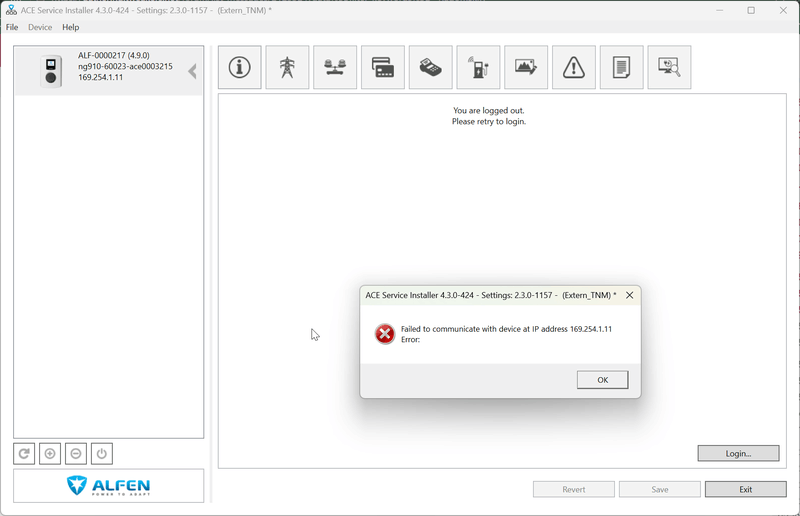Viewport: 800px width, 516px height.
Task: Open the File menu
Action: click(x=12, y=27)
